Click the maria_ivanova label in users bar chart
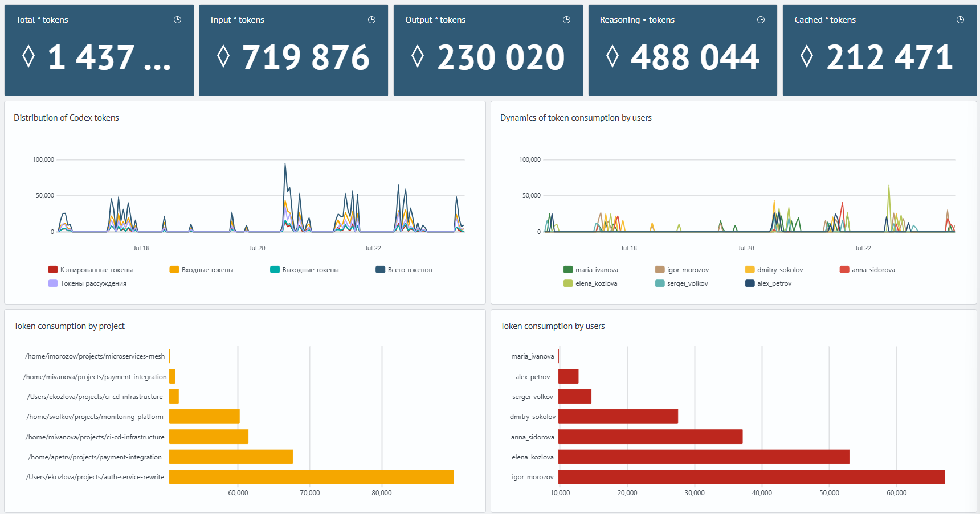Viewport: 980px width, 514px height. 533,356
